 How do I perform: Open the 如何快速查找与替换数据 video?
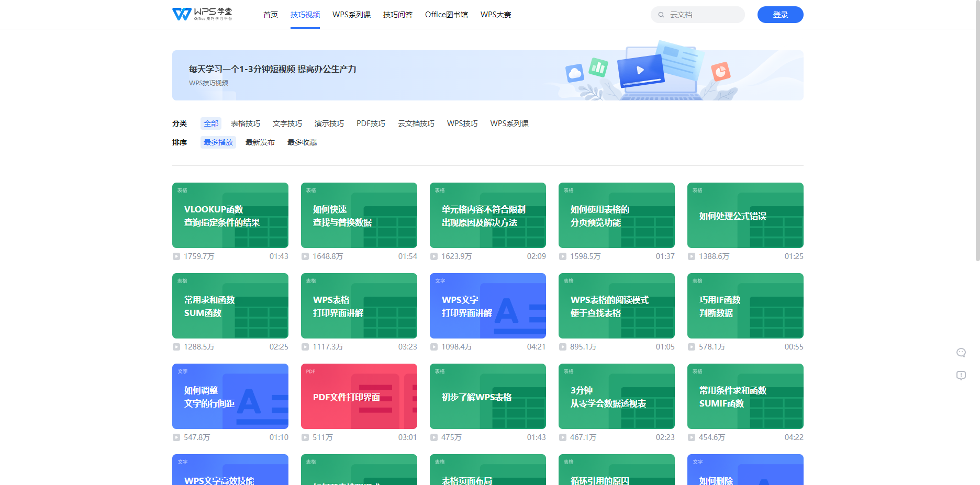[359, 215]
